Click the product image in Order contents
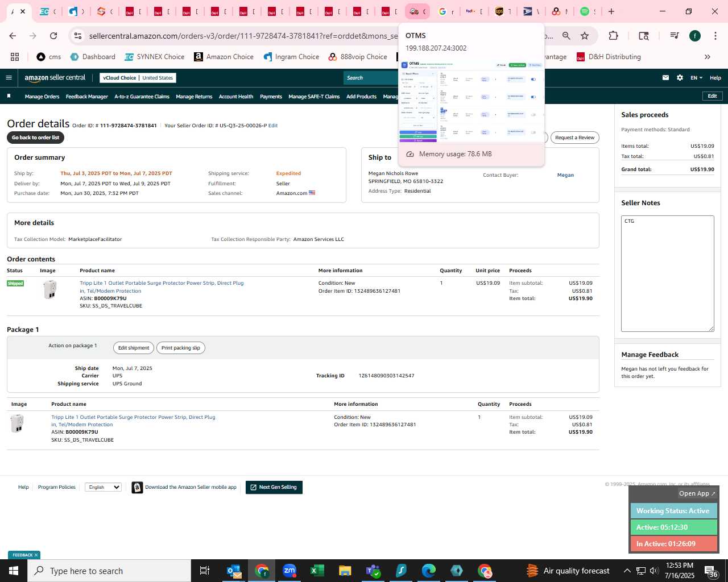The height and width of the screenshot is (582, 728). coord(50,290)
